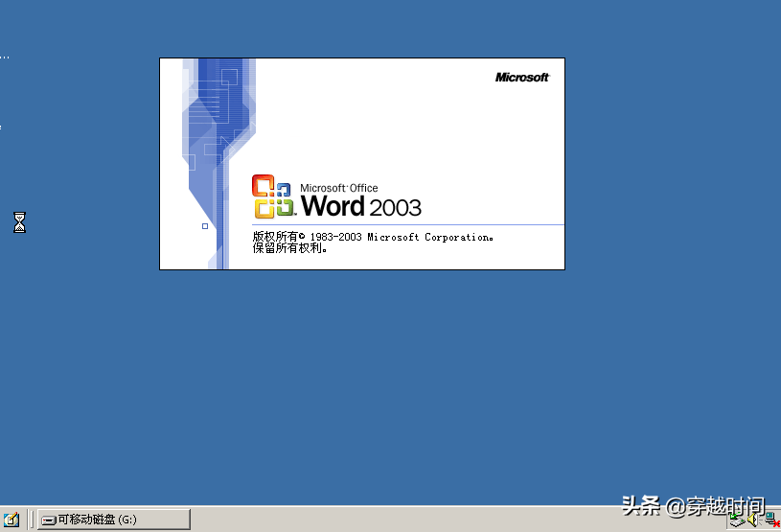The image size is (781, 532).
Task: Click the Microsoft Office logo on the splash screen
Action: [273, 197]
